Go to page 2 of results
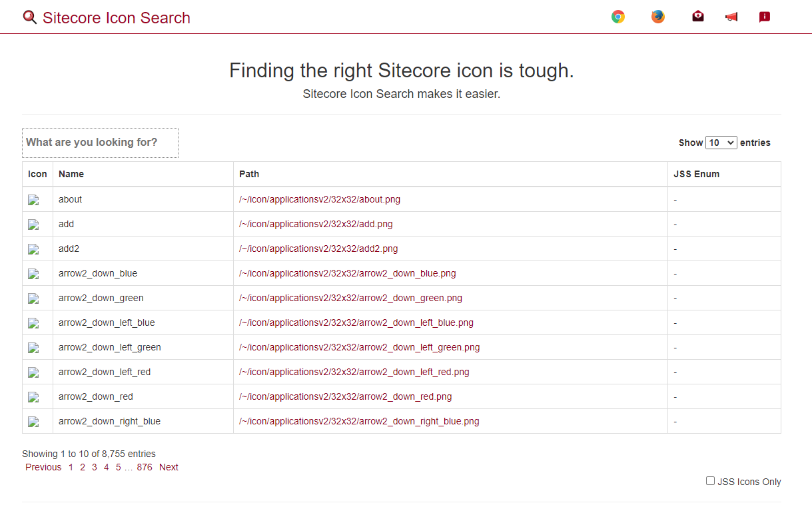 [83, 467]
